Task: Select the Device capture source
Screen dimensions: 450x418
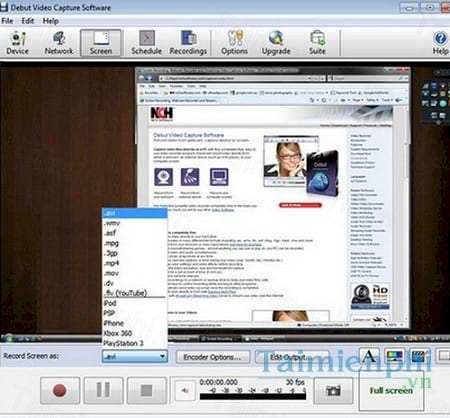Action: (18, 43)
